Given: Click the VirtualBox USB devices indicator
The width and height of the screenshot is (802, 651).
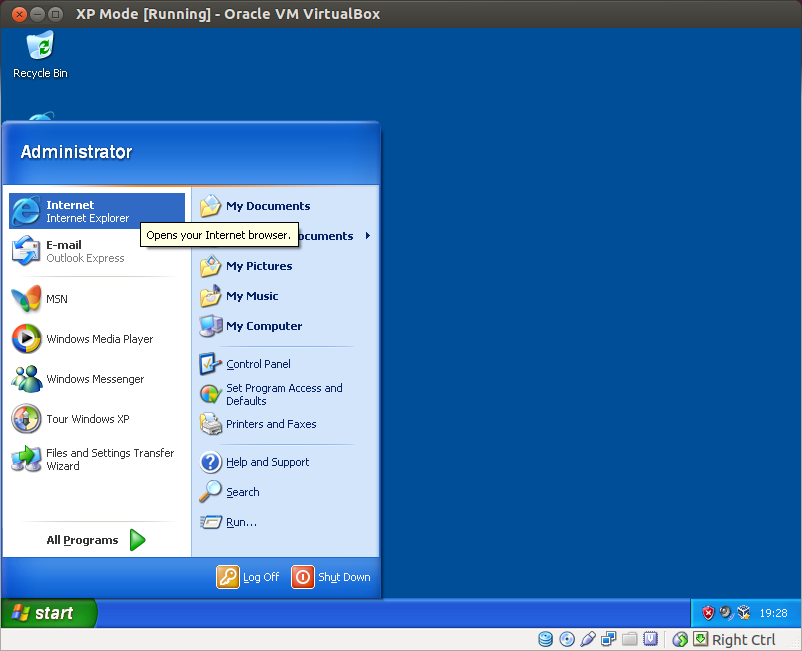Looking at the screenshot, I should click(588, 639).
